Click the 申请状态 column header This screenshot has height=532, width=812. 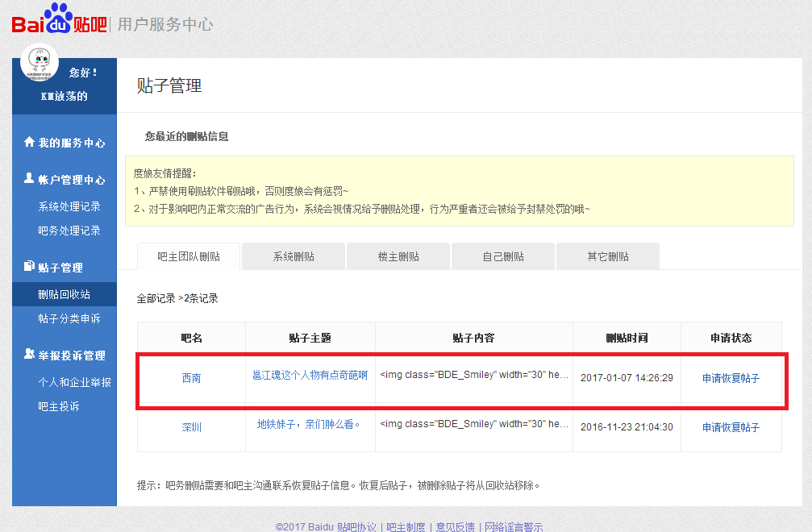731,338
